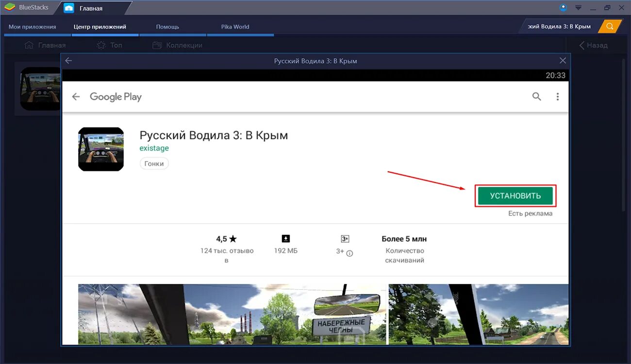Open the Pika World tab
631x364 pixels.
(x=235, y=27)
